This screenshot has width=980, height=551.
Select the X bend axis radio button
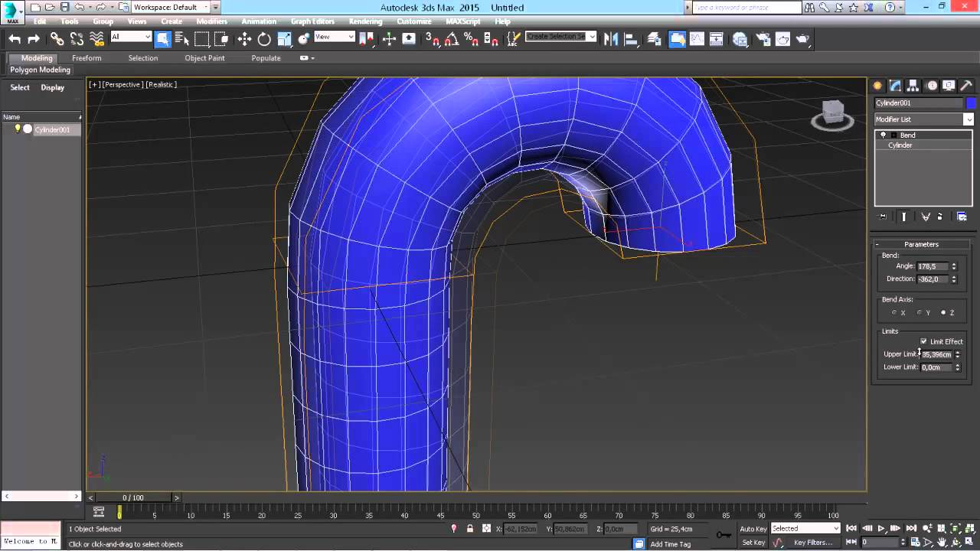894,312
